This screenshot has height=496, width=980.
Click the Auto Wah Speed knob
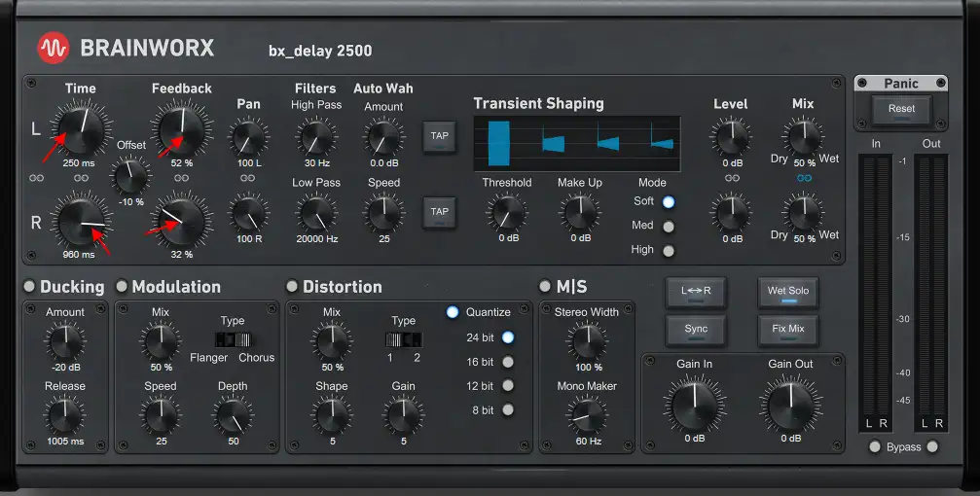tap(383, 214)
